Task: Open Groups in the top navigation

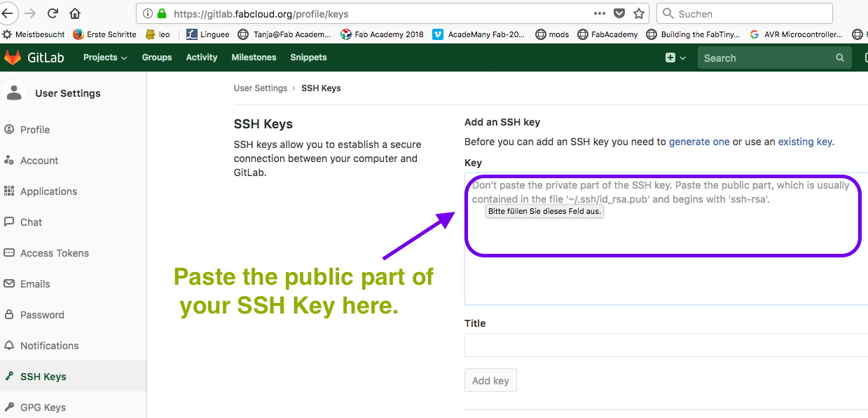Action: [x=157, y=58]
